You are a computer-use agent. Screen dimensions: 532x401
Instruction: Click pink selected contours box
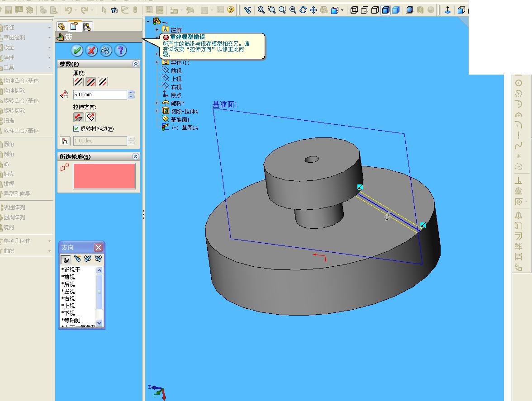pos(104,176)
